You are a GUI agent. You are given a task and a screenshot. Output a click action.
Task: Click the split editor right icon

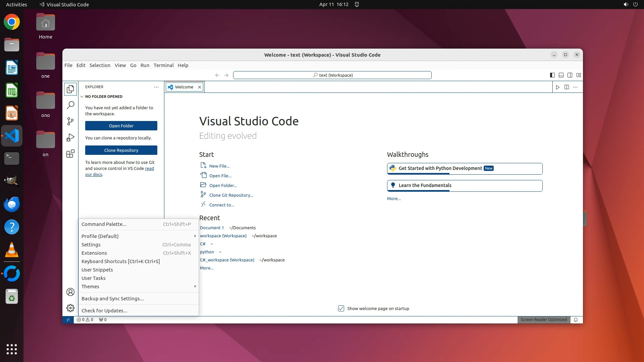[567, 87]
